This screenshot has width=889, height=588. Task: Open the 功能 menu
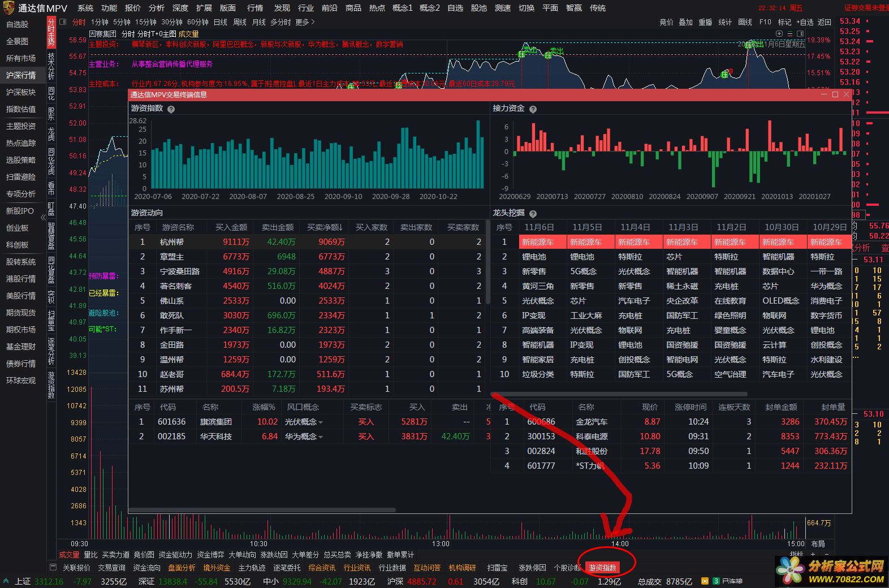(x=109, y=8)
